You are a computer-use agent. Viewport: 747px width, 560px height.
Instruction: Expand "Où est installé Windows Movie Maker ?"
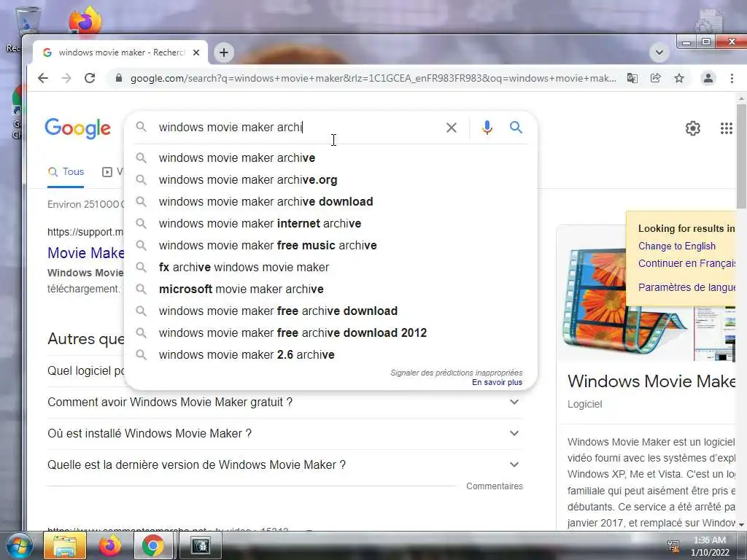[x=285, y=434]
